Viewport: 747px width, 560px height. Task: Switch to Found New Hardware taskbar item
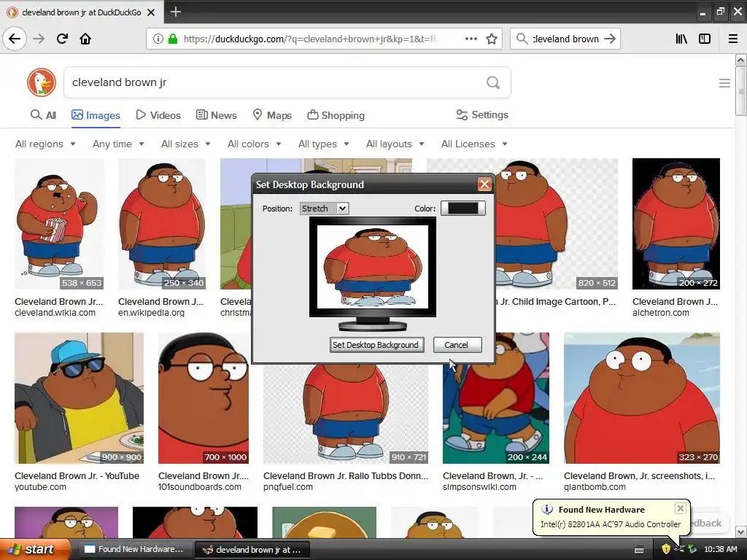(134, 550)
